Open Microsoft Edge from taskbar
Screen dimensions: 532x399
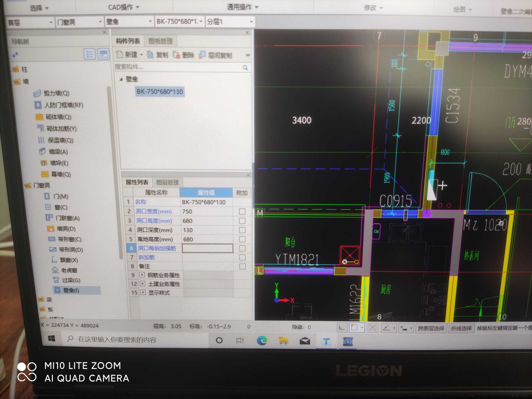point(262,341)
